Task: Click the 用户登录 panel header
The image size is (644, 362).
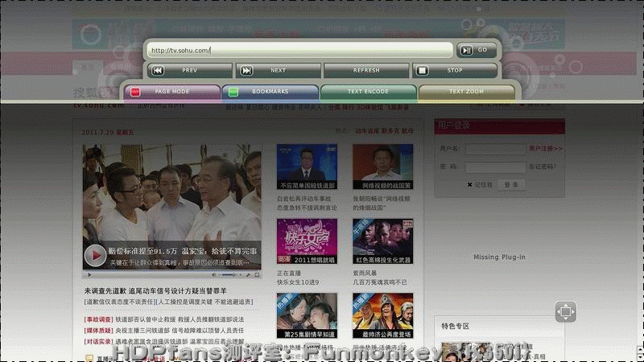Action: pyautogui.click(x=499, y=126)
